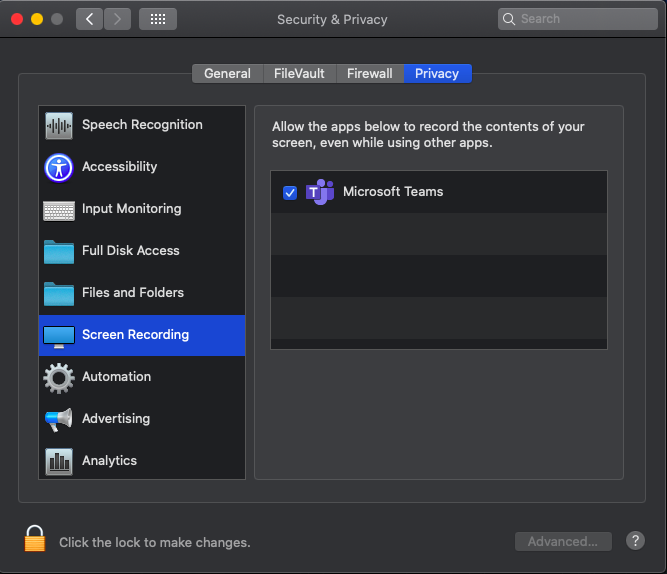Viewport: 667px width, 574px height.
Task: Select the Speech Recognition label
Action: pyautogui.click(x=142, y=125)
